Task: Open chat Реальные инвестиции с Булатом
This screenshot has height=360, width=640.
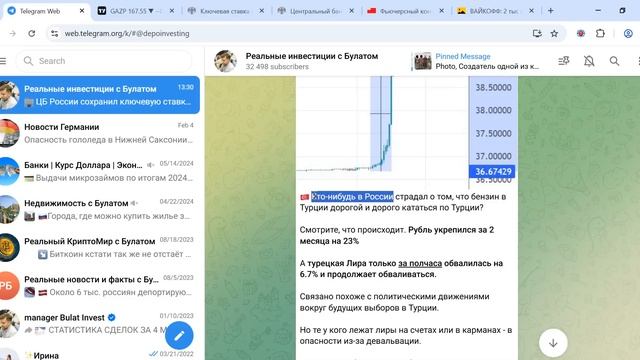Action: [x=100, y=95]
